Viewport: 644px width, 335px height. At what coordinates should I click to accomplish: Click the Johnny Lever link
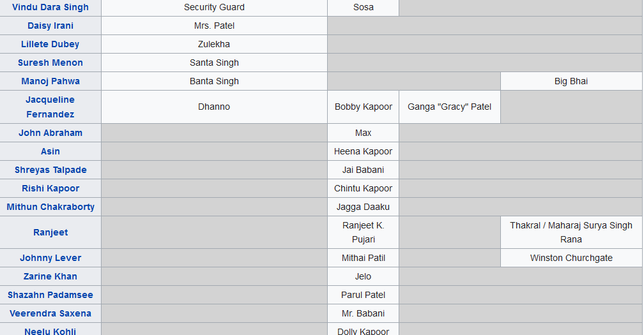coord(50,258)
